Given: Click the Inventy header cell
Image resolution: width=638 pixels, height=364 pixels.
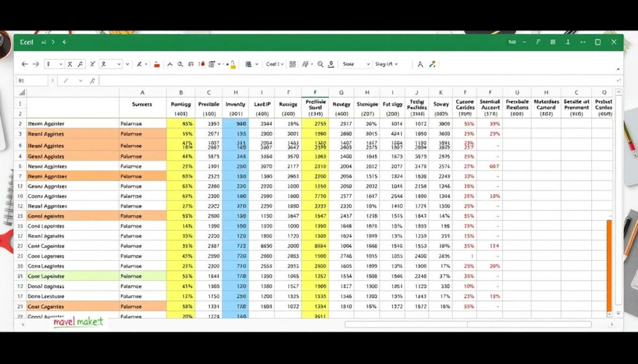Looking at the screenshot, I should tap(236, 105).
